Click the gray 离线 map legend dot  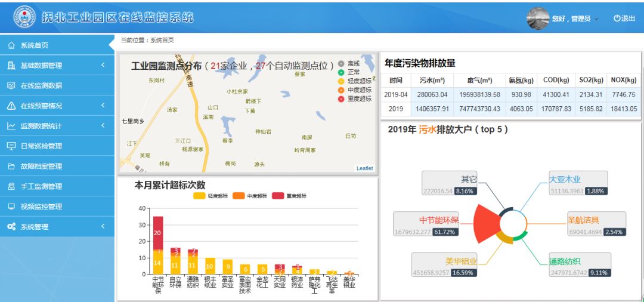[x=340, y=64]
